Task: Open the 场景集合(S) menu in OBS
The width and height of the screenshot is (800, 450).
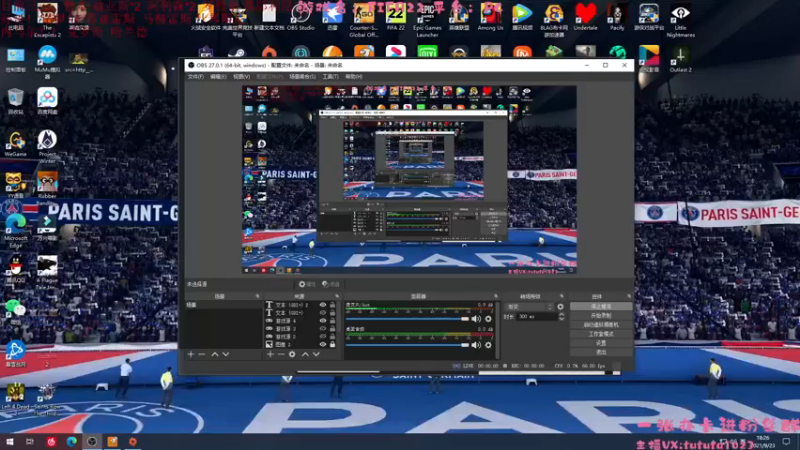Action: click(303, 77)
